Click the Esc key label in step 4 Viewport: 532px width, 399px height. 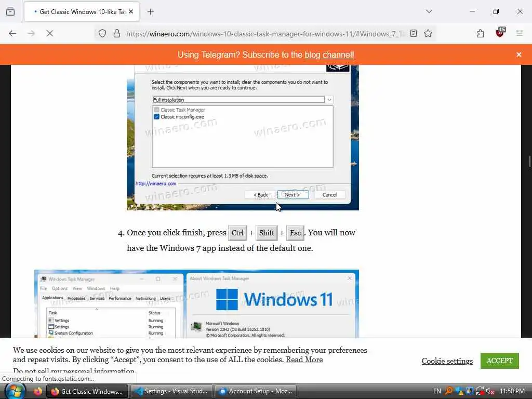pos(295,233)
